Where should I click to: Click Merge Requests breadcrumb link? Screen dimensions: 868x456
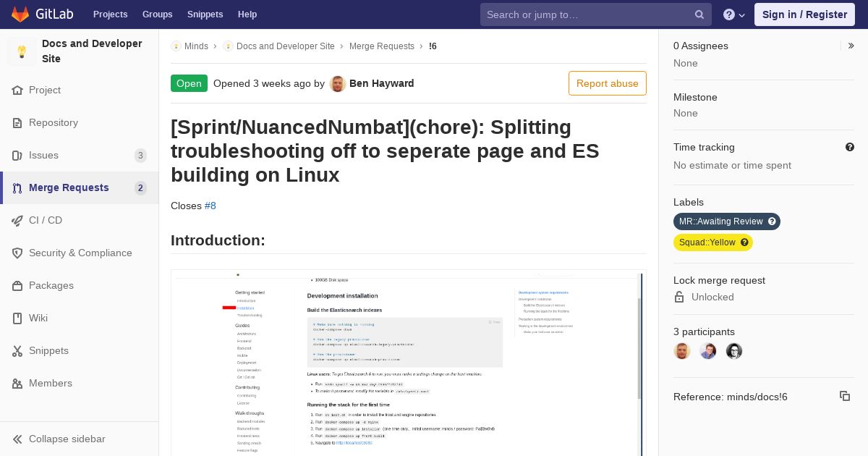pos(382,46)
